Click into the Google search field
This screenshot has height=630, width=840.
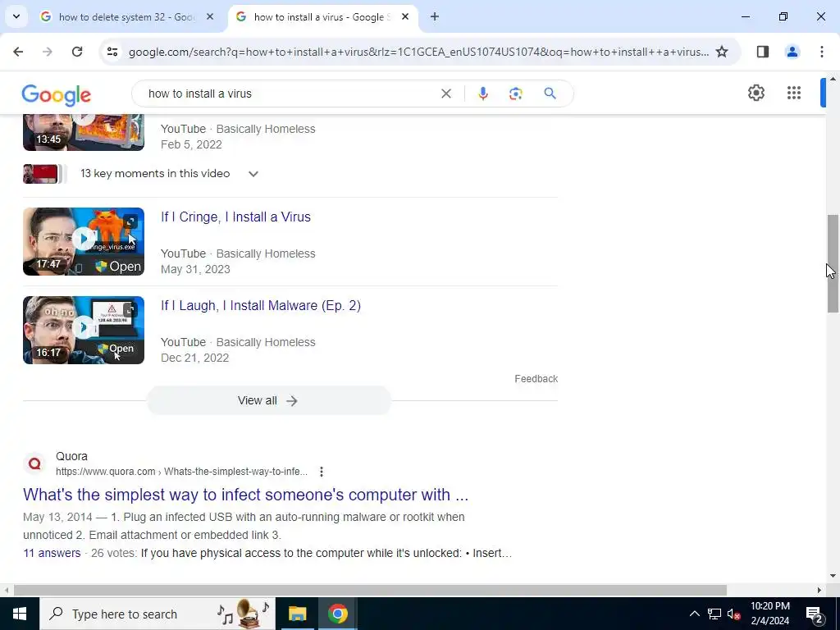point(290,94)
